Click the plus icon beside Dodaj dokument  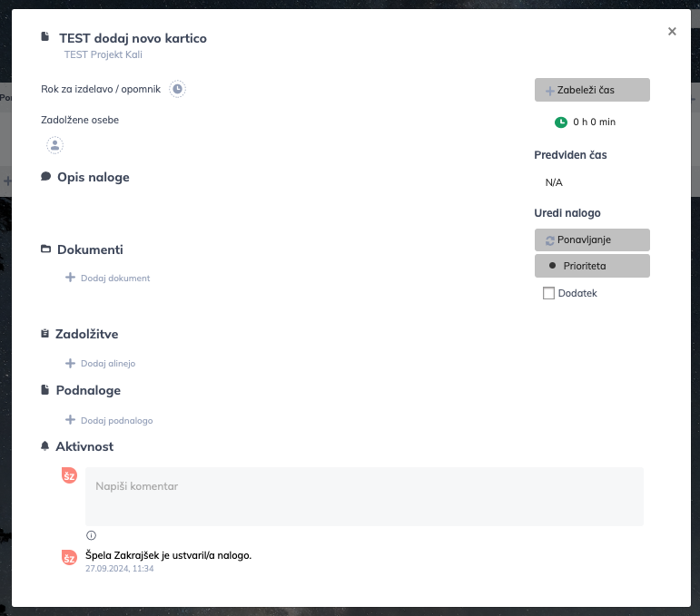click(x=70, y=278)
